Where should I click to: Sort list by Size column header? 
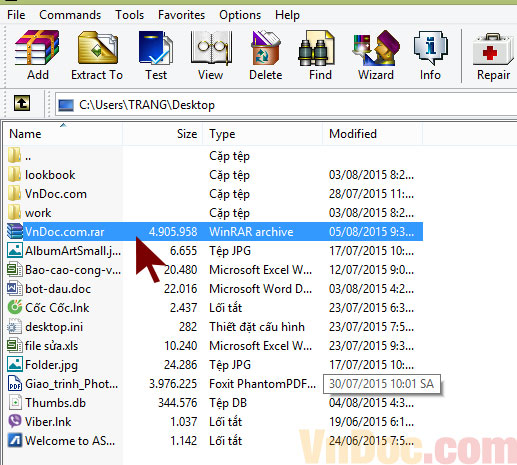click(163, 134)
